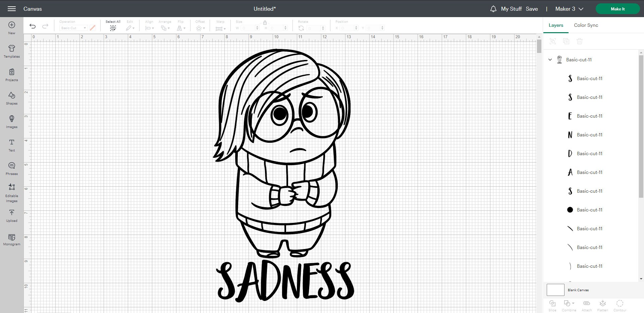Click the operation color swatch next to Basic Cut

[93, 28]
